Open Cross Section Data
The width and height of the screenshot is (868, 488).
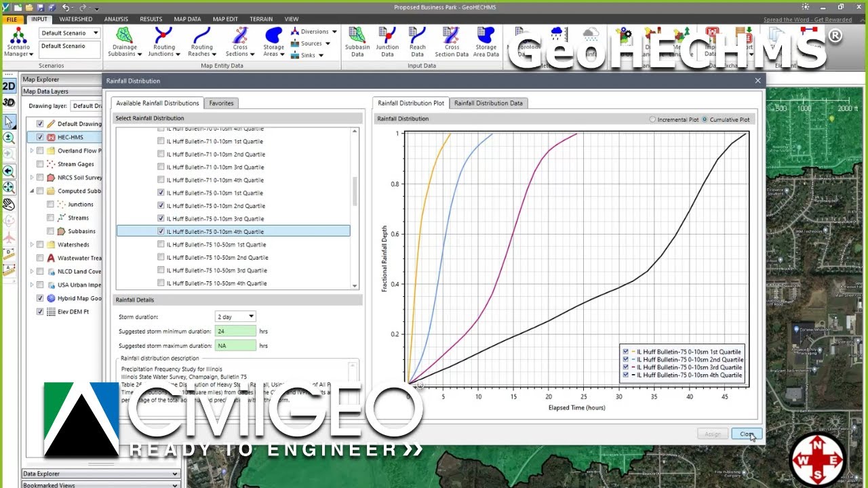452,43
